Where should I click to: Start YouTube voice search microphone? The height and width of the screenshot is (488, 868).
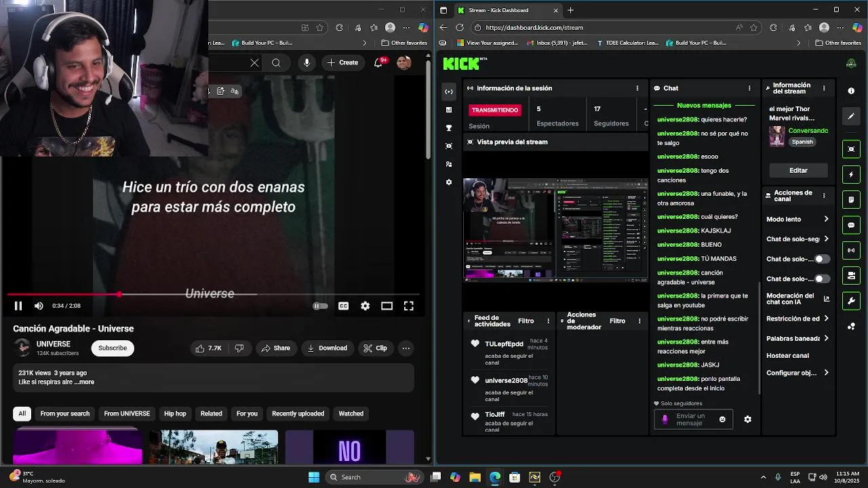pyautogui.click(x=307, y=62)
